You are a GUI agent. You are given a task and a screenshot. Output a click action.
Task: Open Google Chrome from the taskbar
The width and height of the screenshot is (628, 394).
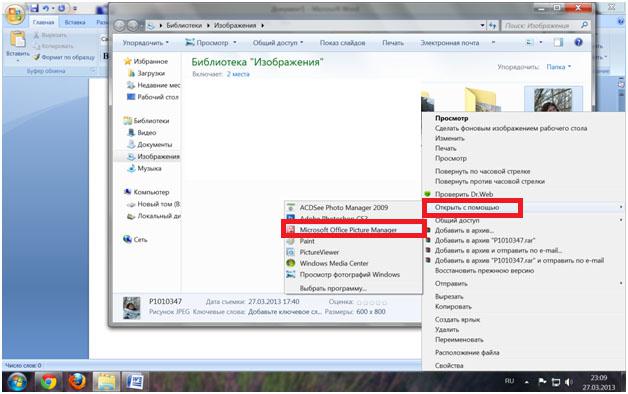[48, 382]
